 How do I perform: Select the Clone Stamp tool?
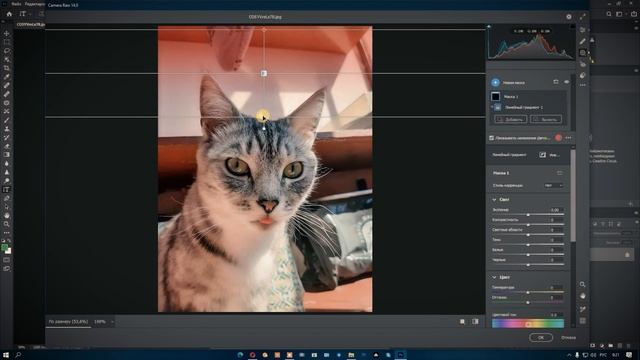pyautogui.click(x=7, y=129)
